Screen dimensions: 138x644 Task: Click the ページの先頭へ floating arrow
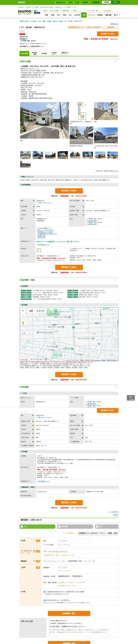click(x=130, y=398)
